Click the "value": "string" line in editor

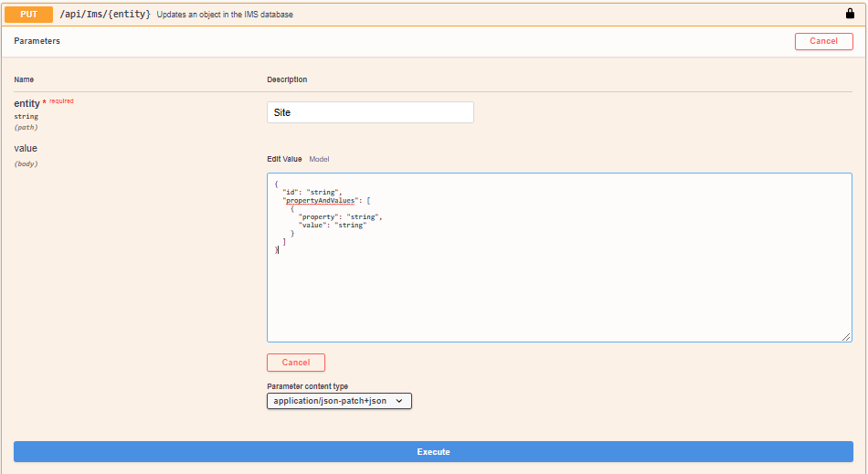pos(332,226)
